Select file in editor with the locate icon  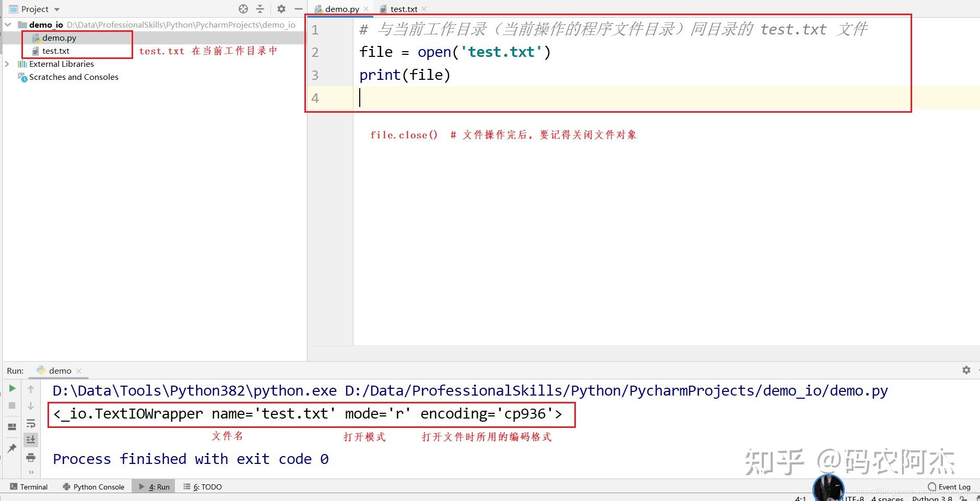[x=243, y=8]
